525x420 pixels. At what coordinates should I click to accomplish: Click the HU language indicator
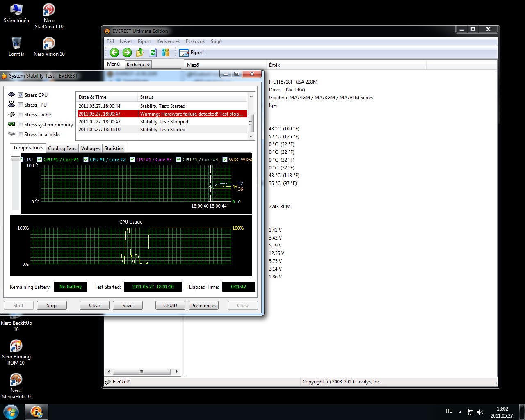[449, 411]
